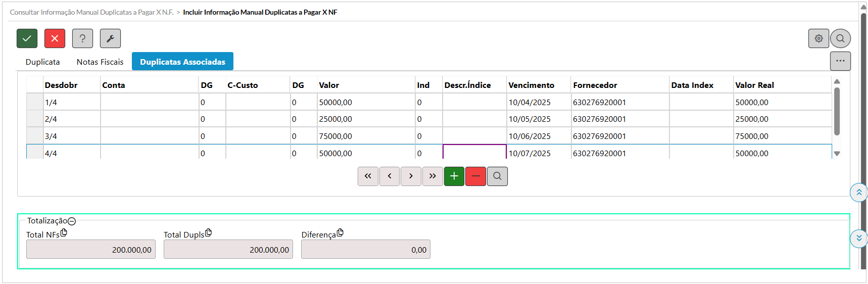Viewport: 868px width, 284px height.
Task: Click the wrench tools button
Action: [x=110, y=38]
